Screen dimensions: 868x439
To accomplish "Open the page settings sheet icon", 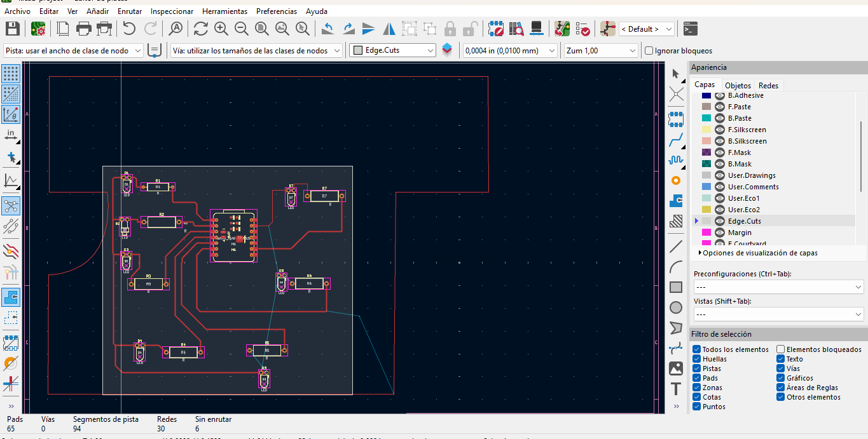I will [x=63, y=29].
